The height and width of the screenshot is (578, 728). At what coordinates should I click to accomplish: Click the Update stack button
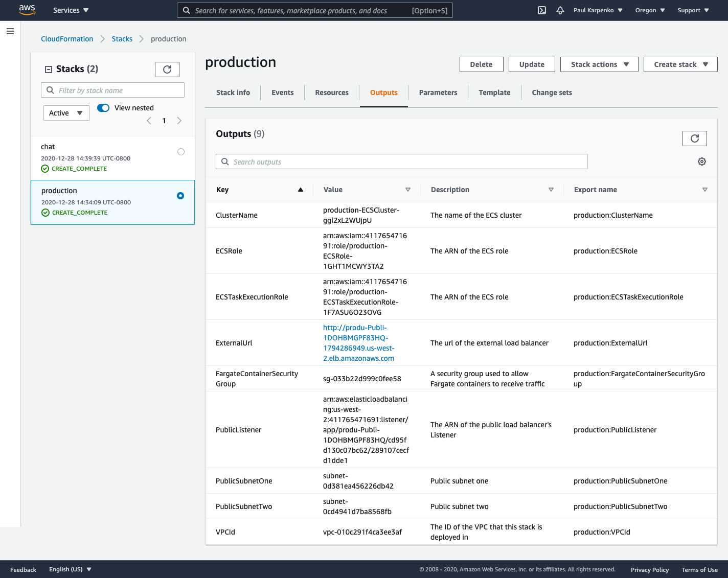(x=532, y=64)
